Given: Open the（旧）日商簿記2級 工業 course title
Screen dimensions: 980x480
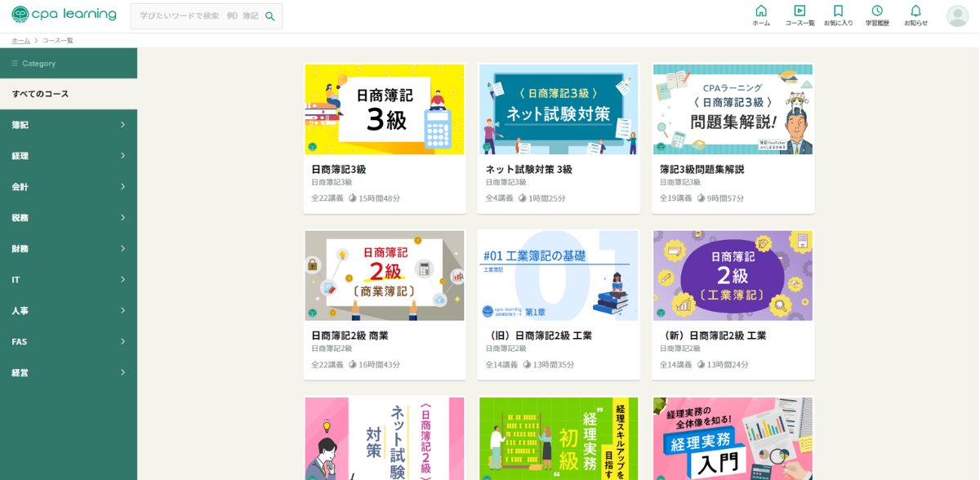Looking at the screenshot, I should point(538,336).
